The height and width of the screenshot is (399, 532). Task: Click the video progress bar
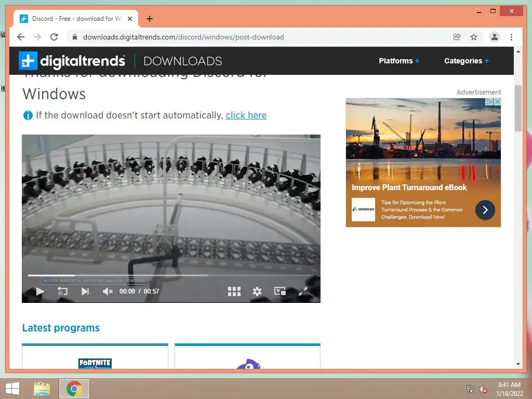point(171,275)
